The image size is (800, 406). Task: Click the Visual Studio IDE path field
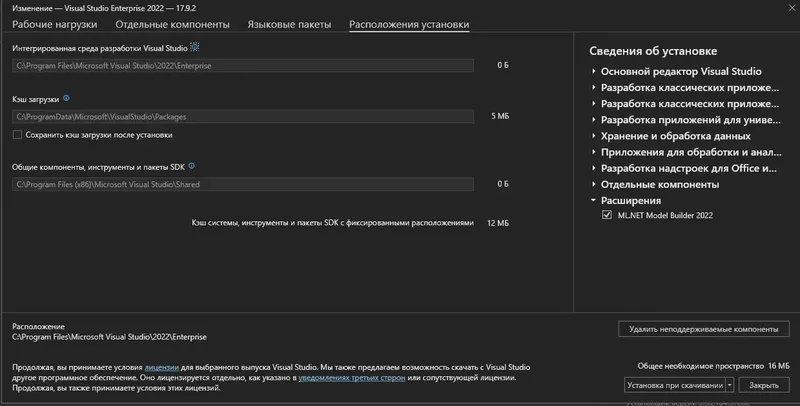click(243, 65)
